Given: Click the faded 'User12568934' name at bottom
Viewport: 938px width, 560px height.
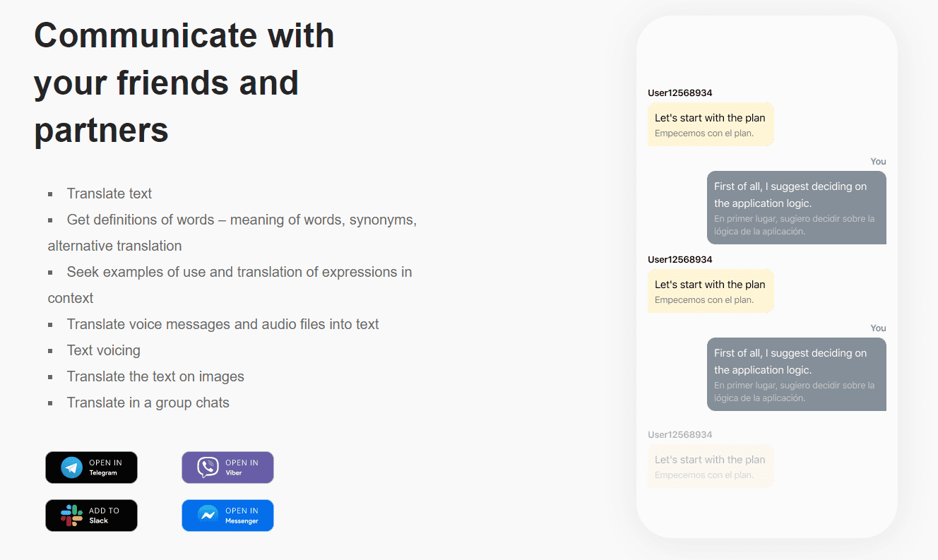Looking at the screenshot, I should [679, 435].
